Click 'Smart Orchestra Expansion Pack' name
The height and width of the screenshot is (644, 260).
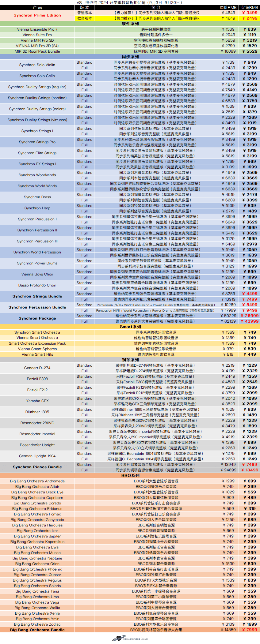[x=37, y=343]
